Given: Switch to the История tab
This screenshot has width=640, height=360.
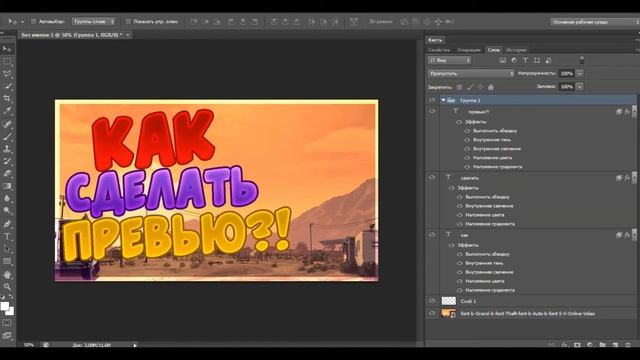Looking at the screenshot, I should point(516,50).
